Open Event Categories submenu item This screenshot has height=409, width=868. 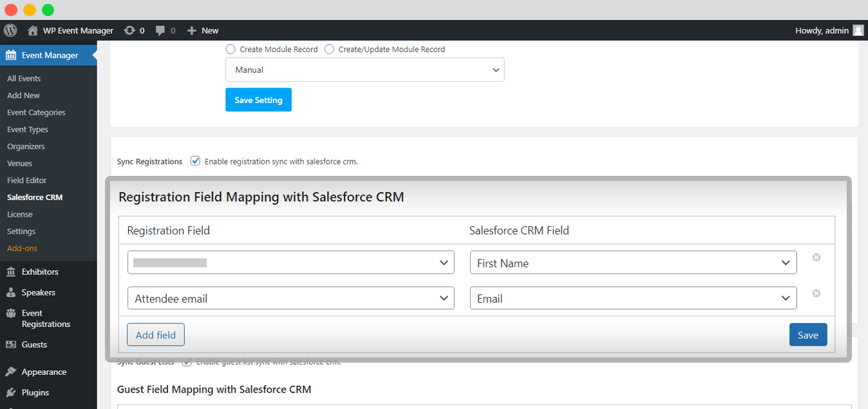pyautogui.click(x=36, y=113)
